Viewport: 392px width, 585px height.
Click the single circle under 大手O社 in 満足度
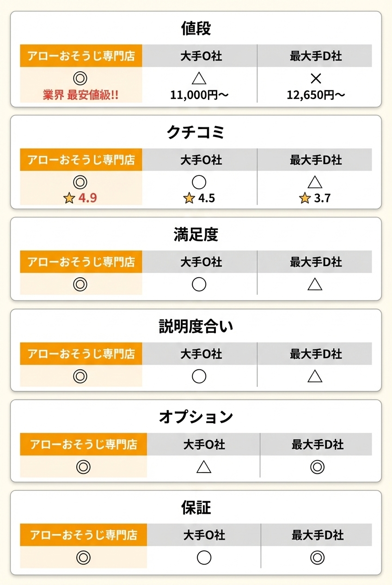tap(199, 284)
